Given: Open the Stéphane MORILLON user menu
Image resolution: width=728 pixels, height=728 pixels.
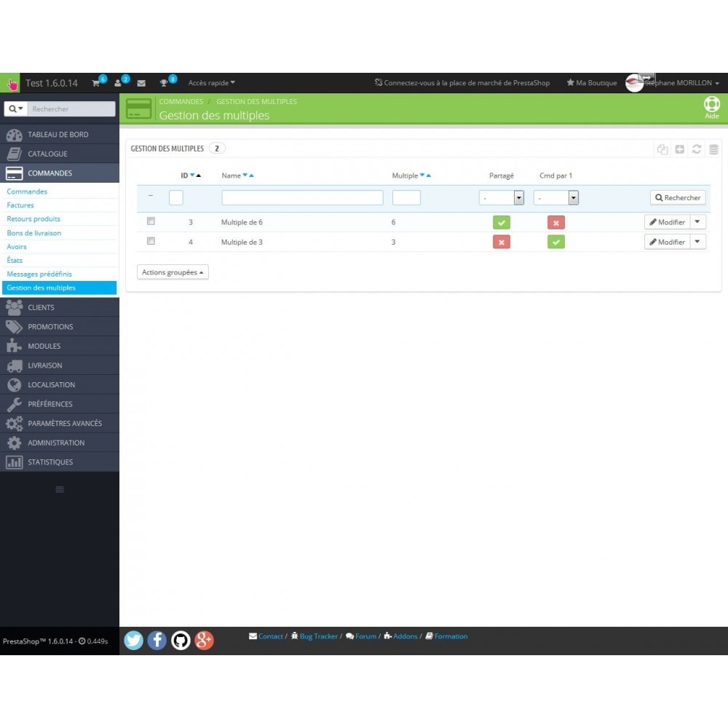Looking at the screenshot, I should 681,83.
